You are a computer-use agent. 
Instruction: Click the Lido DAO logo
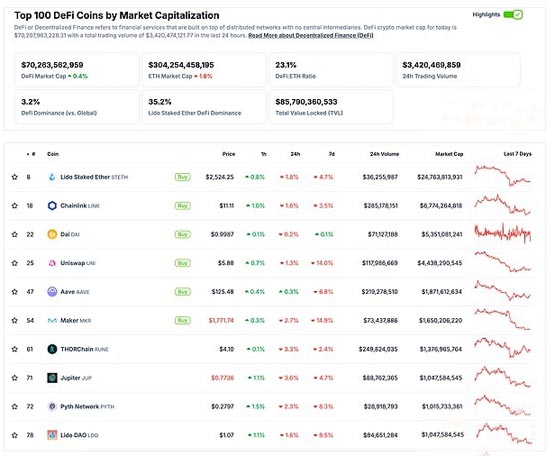click(x=52, y=435)
